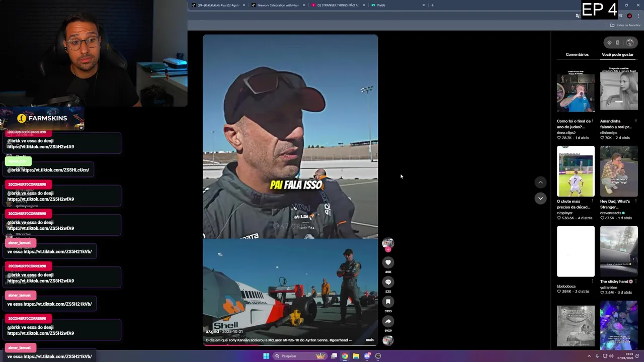
Task: Click the ZS5HLcUcn TikTok link in chat
Action: point(55,170)
